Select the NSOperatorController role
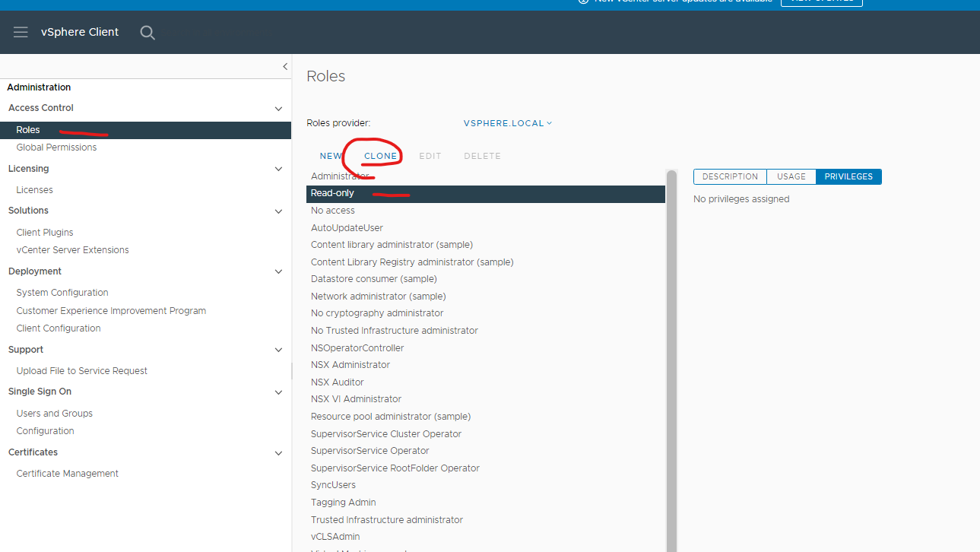Screen dimensions: 980x552 click(486, 348)
